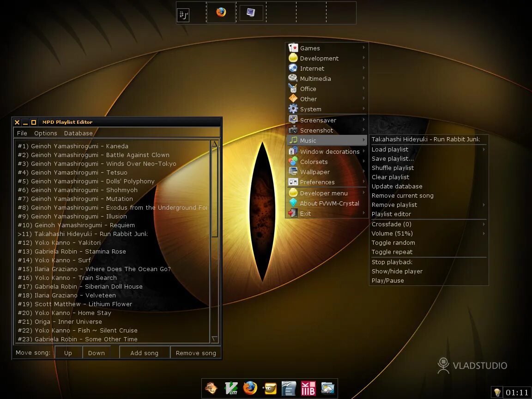Click the Remove song button
Screen dimensions: 532x399
[x=196, y=353]
